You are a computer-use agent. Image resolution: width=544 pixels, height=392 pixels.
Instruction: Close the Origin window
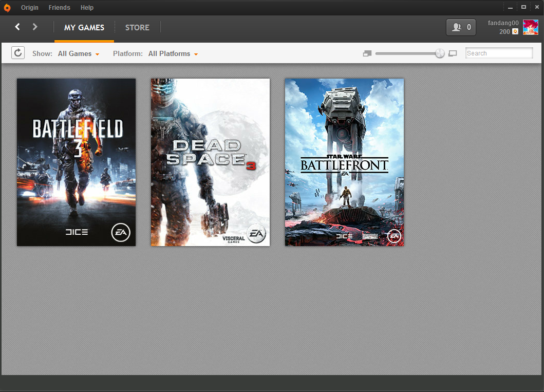click(x=537, y=7)
